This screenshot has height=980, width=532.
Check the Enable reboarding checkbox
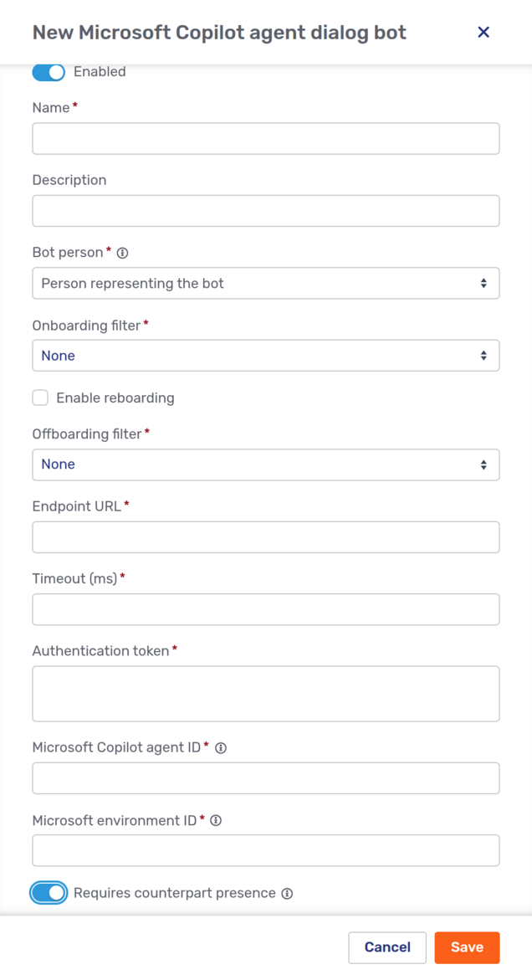(40, 398)
